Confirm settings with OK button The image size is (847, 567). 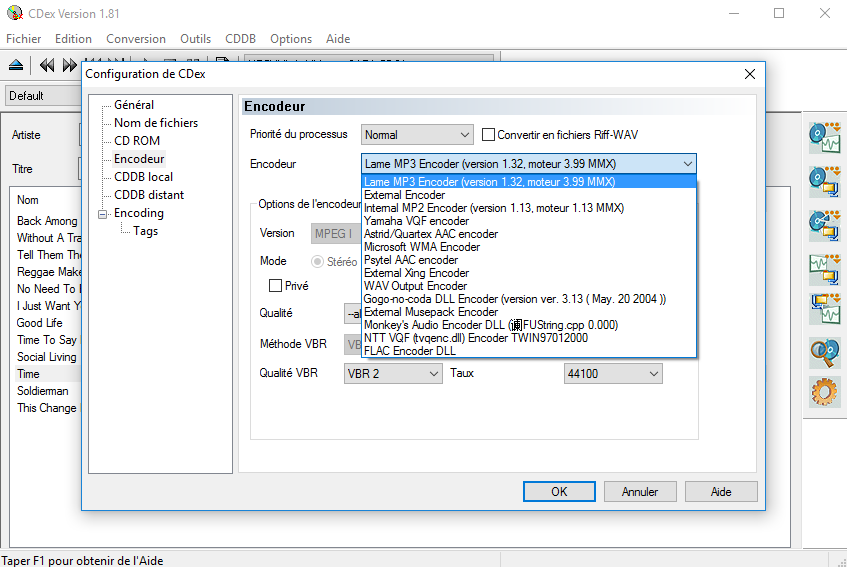pos(559,491)
